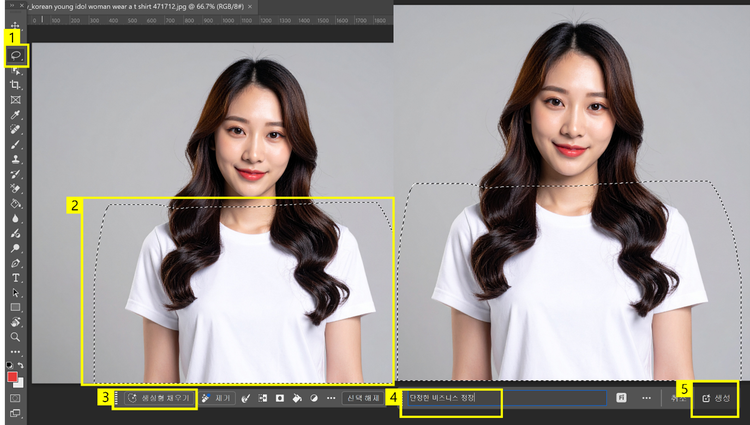Screen dimensions: 750x425
Task: Select the Paint Bucket tool
Action: point(15,204)
